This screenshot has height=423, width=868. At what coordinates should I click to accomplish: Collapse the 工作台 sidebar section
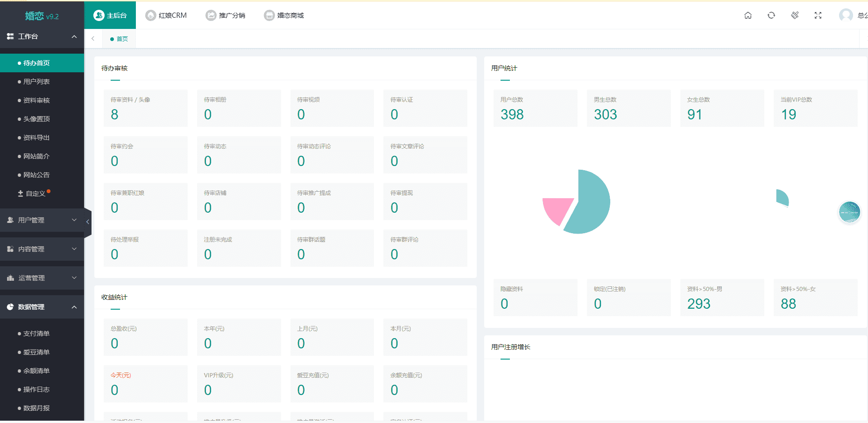click(x=74, y=36)
